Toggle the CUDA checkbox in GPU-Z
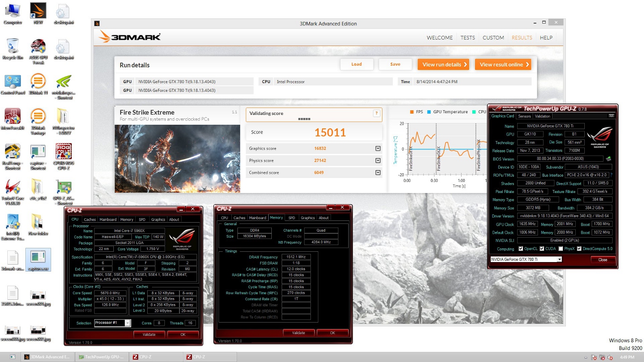Image resolution: width=644 pixels, height=362 pixels. click(x=542, y=249)
